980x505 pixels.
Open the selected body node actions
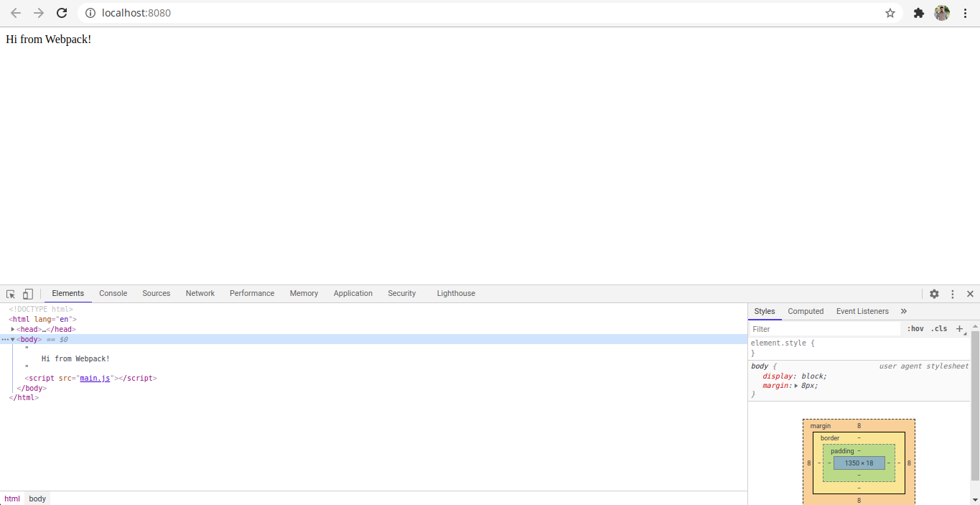click(5, 339)
